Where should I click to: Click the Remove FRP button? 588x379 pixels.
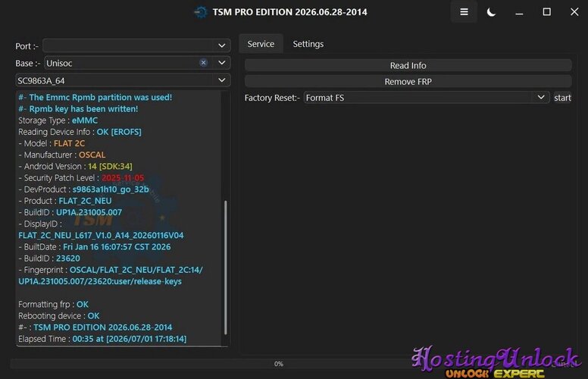pos(408,81)
